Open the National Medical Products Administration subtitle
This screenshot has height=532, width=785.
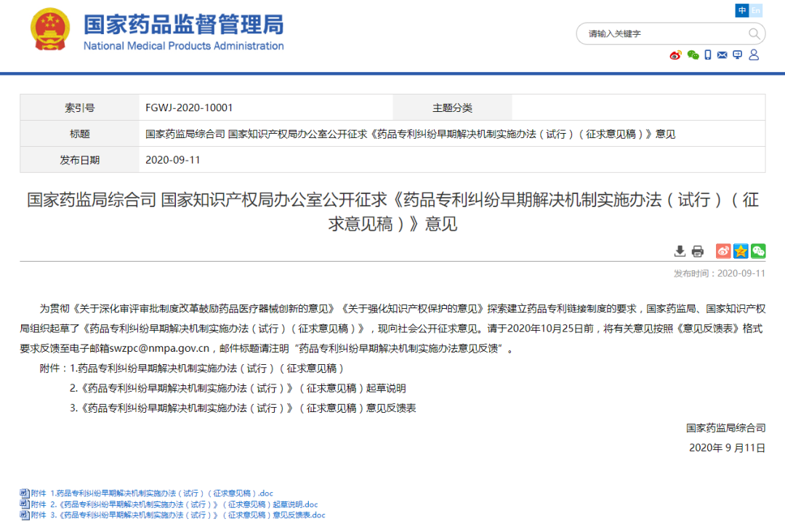click(184, 46)
